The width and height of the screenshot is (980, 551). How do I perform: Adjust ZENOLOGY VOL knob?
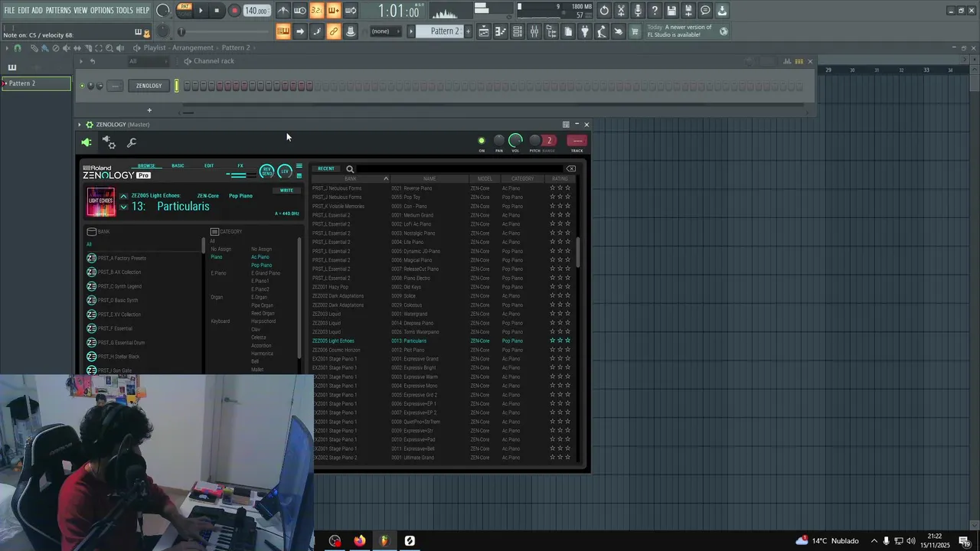tap(515, 140)
